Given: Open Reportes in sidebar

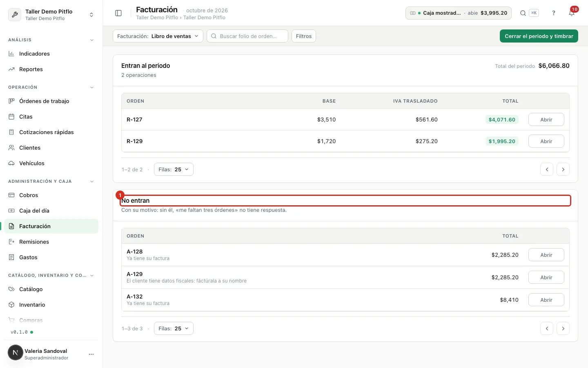Looking at the screenshot, I should tap(51, 69).
